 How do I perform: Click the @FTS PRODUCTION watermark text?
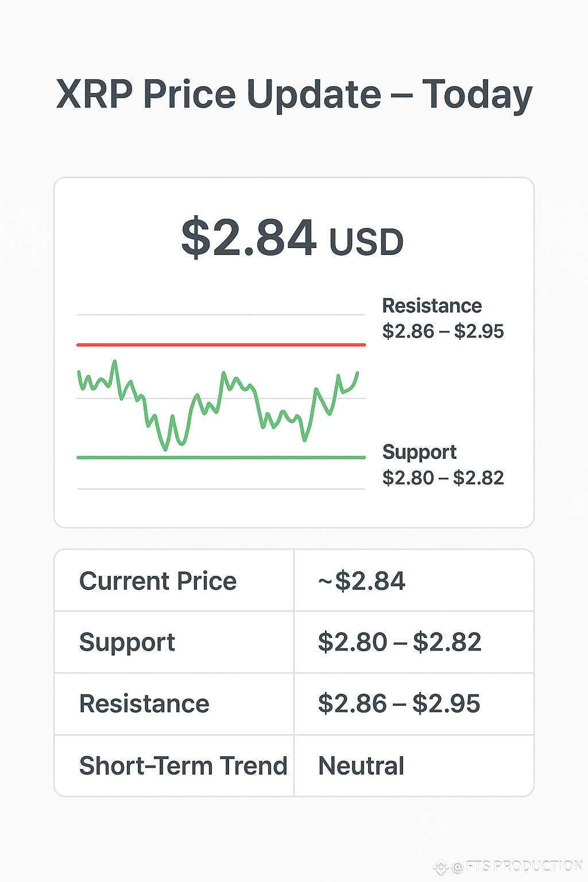click(517, 866)
